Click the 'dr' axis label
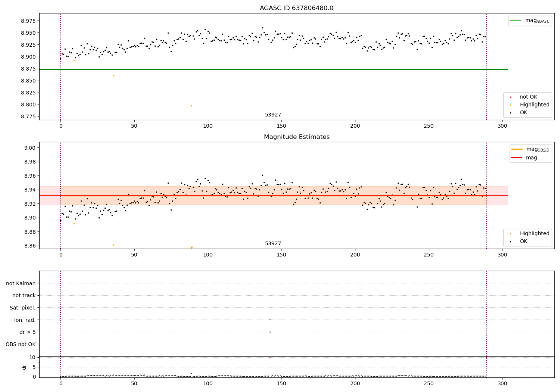The width and height of the screenshot is (560, 392). 24,367
